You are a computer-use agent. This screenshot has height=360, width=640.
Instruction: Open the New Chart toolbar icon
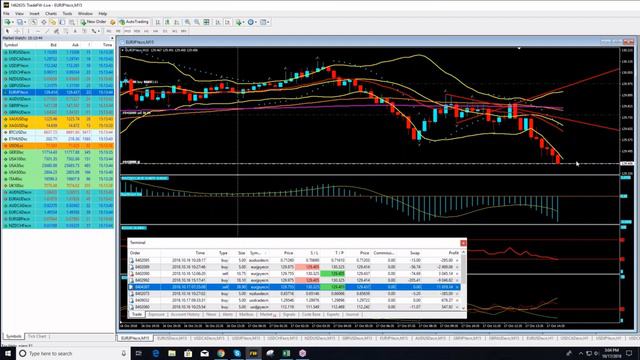click(7, 22)
